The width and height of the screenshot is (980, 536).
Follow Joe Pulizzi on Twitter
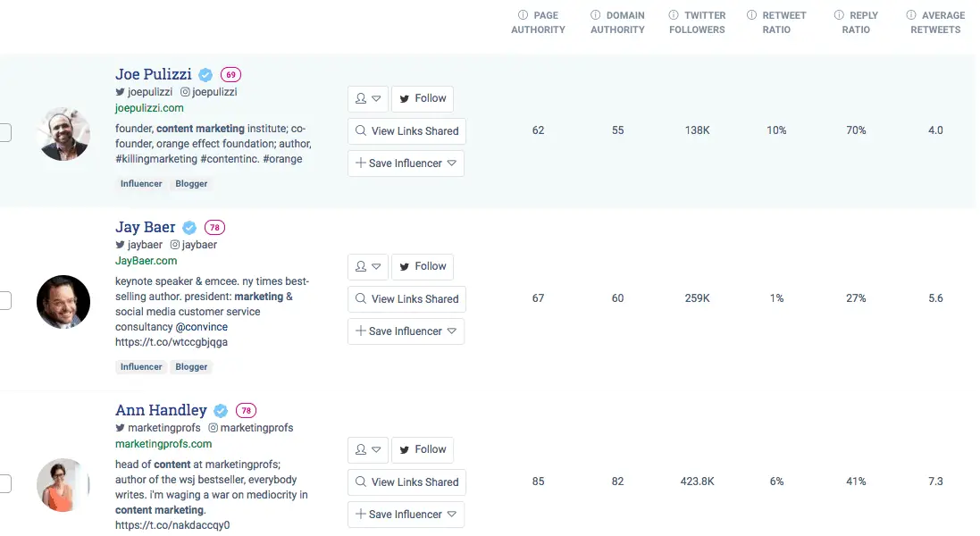tap(423, 98)
